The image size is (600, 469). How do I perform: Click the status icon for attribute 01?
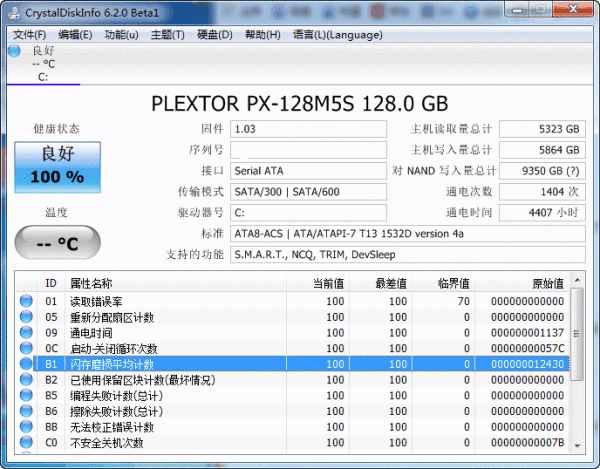pos(26,301)
